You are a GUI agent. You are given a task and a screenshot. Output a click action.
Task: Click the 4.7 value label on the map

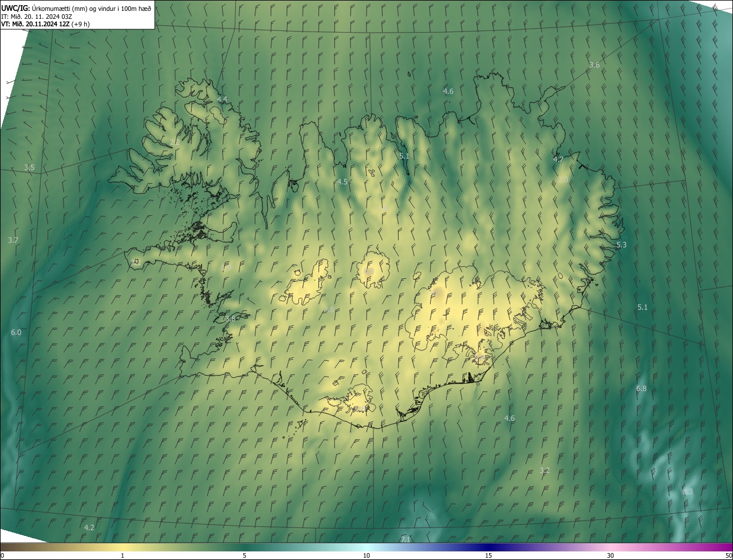[x=558, y=159]
